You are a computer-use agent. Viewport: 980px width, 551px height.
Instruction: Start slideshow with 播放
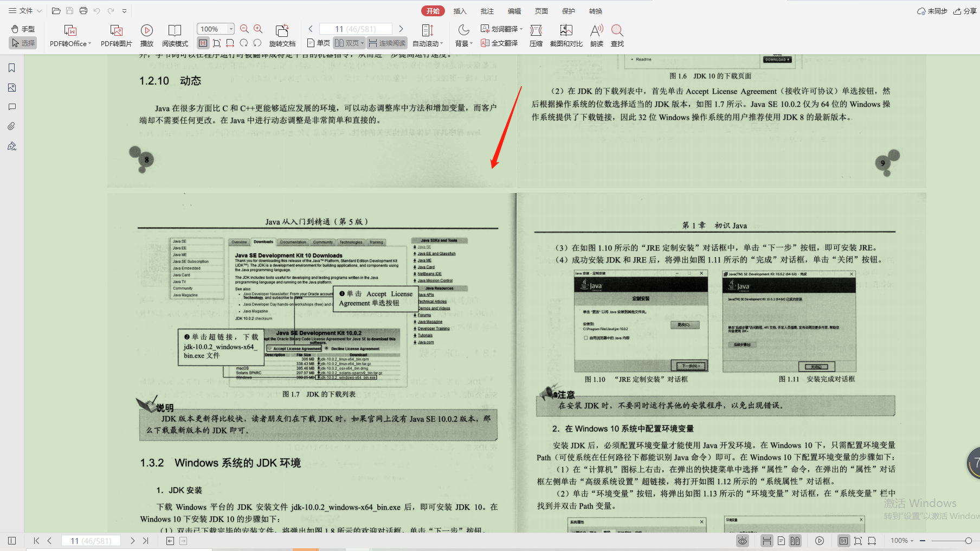coord(146,36)
